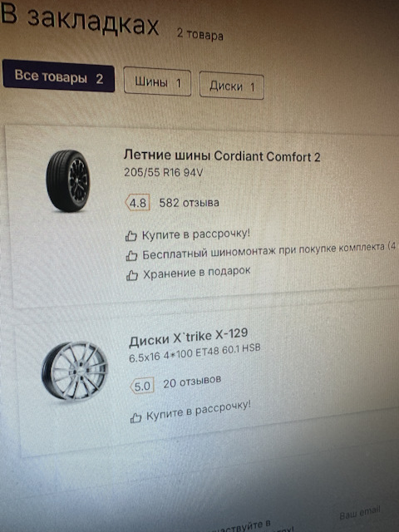This screenshot has height=532, width=399.
Task: Click the 5.0 rating badge for X`trike
Action: point(142,386)
